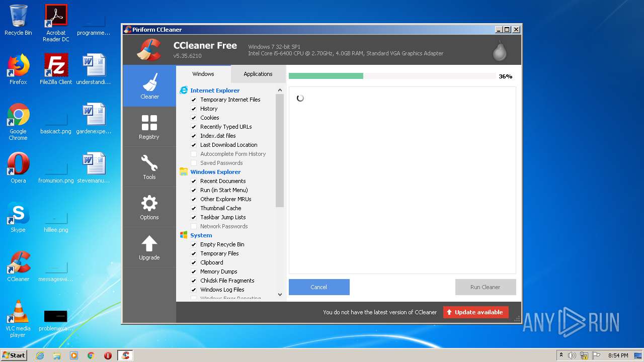Switch to the Windows tab
Screen dimensions: 644x362
[x=203, y=74]
